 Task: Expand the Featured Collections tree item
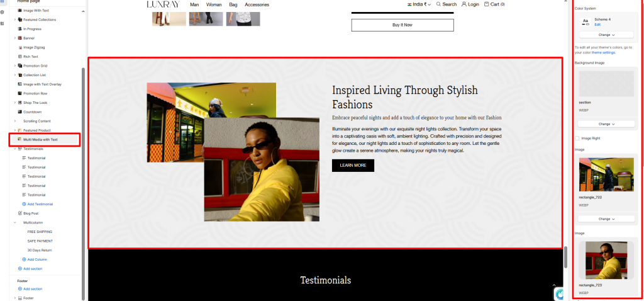pyautogui.click(x=15, y=20)
